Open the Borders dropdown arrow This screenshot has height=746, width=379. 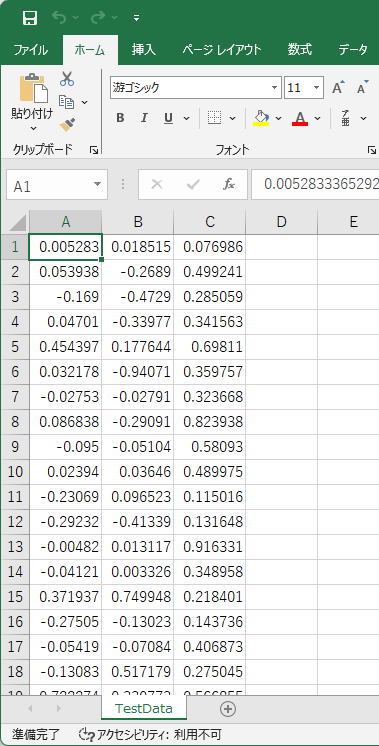233,118
